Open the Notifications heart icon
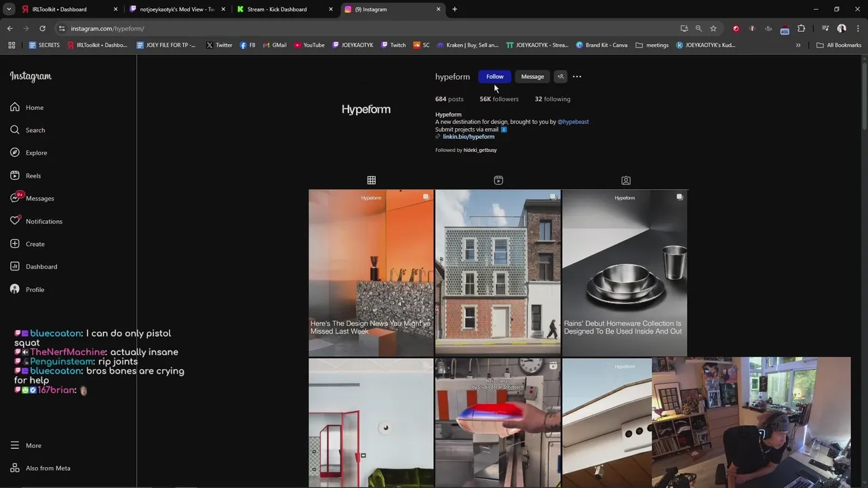 click(15, 221)
